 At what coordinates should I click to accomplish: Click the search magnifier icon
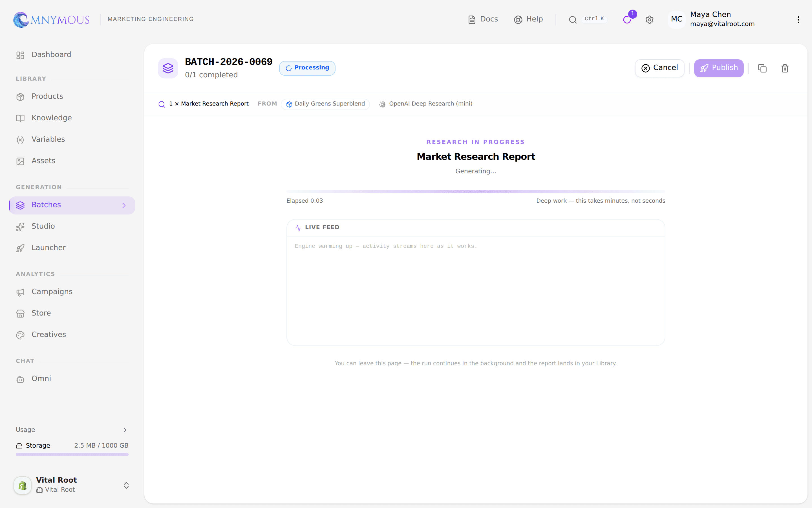pos(572,20)
